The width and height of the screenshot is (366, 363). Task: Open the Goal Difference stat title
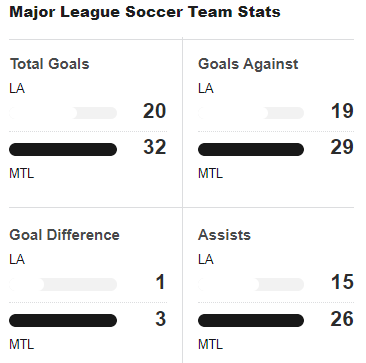point(64,235)
